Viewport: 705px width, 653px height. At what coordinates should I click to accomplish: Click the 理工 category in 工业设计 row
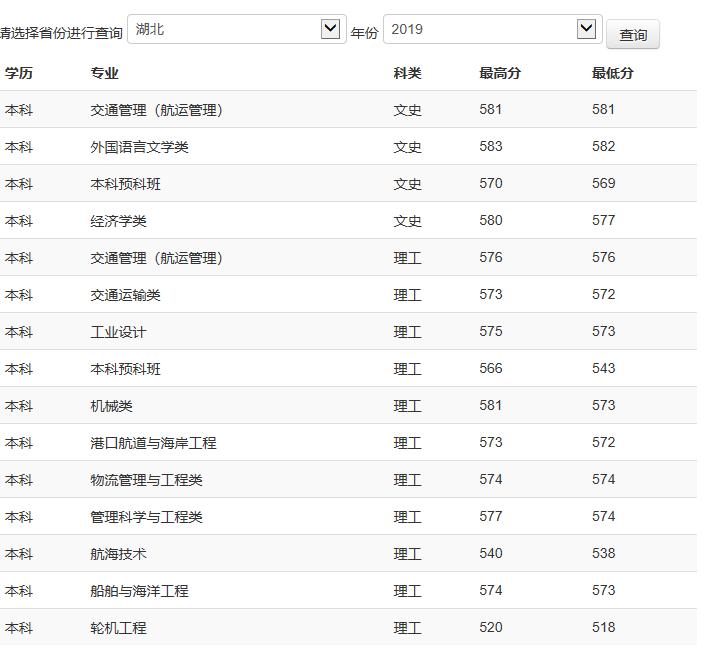click(x=407, y=332)
